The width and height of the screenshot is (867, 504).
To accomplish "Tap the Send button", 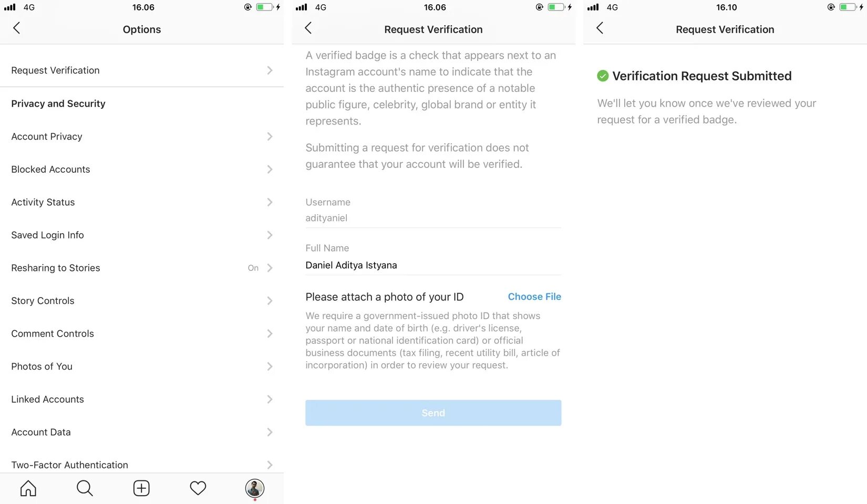I will pos(434,413).
